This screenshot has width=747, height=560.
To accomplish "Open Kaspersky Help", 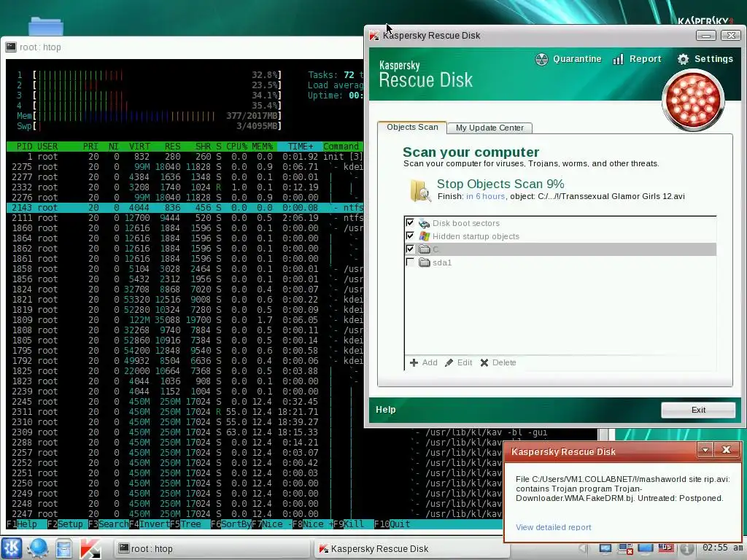I will (385, 410).
